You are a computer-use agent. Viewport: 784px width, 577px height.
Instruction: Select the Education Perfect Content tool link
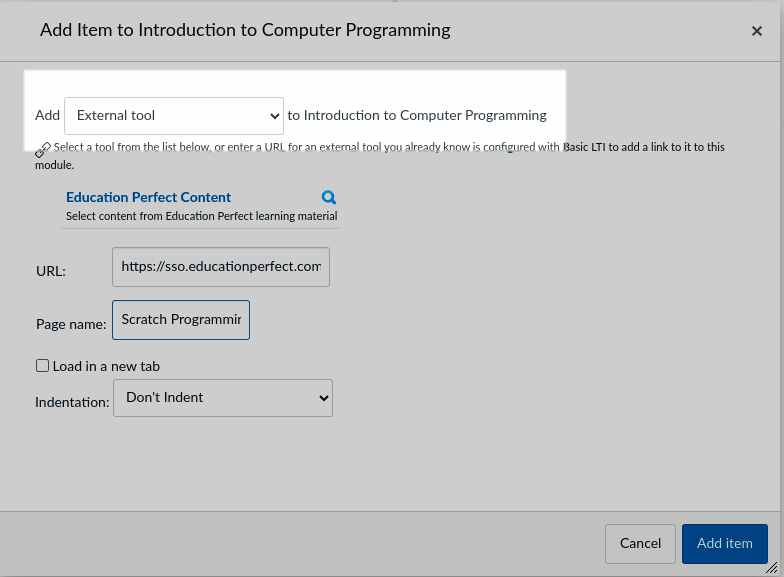click(148, 198)
